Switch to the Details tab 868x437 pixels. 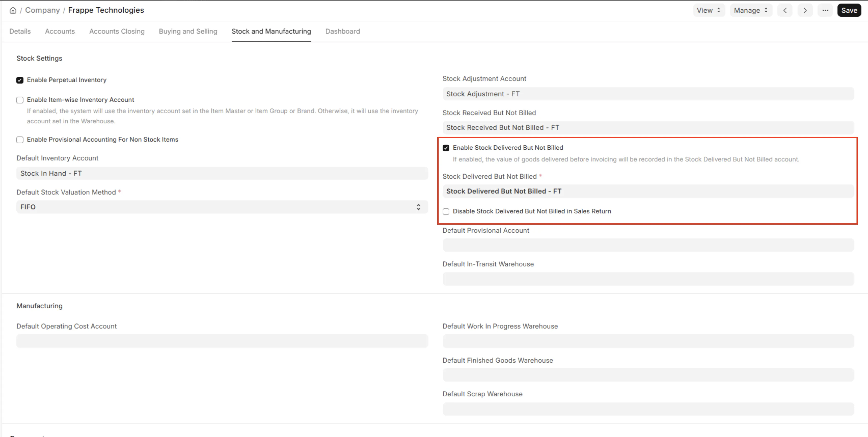(20, 31)
